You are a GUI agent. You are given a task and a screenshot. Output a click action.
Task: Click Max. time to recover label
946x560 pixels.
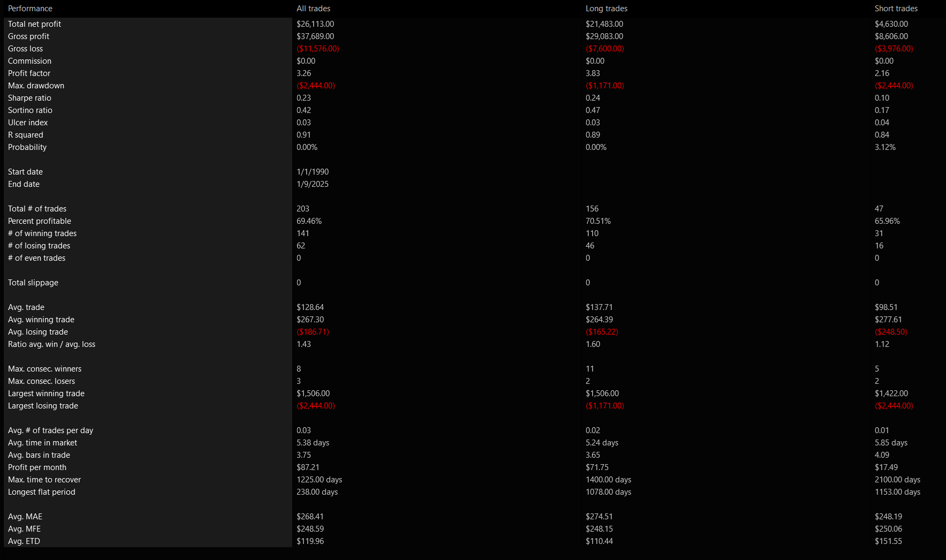click(x=44, y=480)
